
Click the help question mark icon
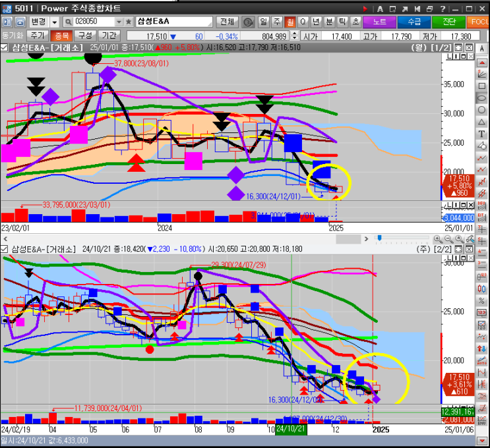pyautogui.click(x=443, y=9)
